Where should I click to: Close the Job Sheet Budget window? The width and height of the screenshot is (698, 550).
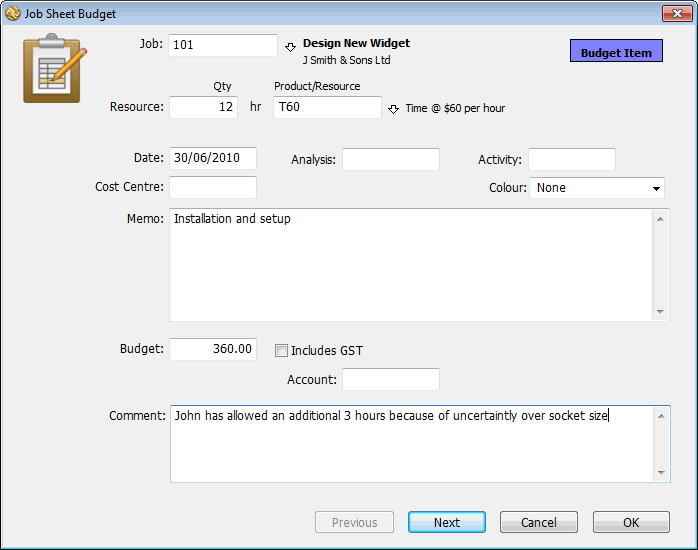(x=677, y=13)
